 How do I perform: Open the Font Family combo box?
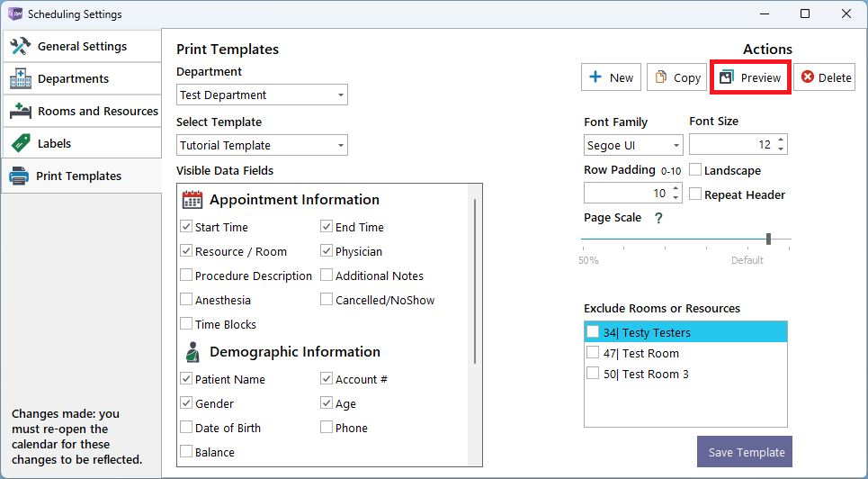633,145
